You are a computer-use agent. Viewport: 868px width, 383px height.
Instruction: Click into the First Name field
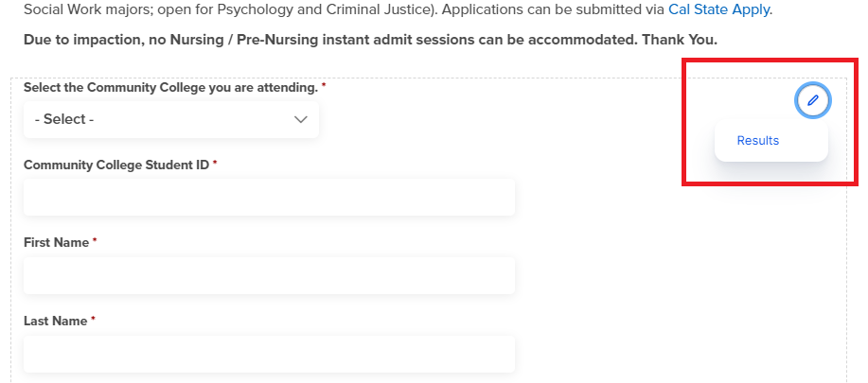(269, 275)
